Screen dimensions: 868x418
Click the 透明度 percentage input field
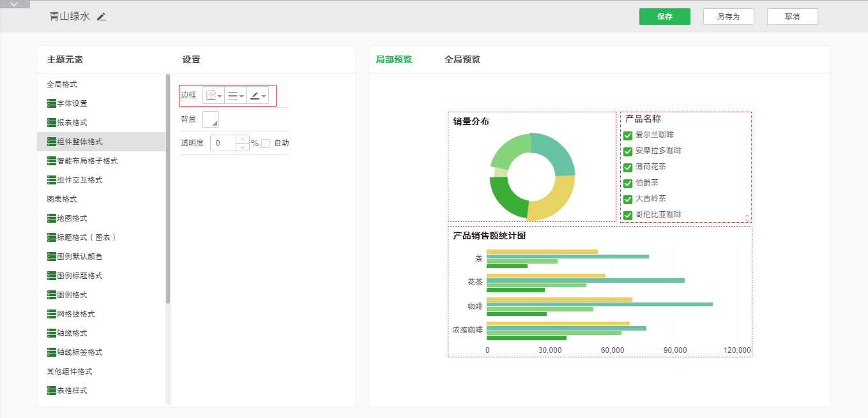pyautogui.click(x=224, y=143)
